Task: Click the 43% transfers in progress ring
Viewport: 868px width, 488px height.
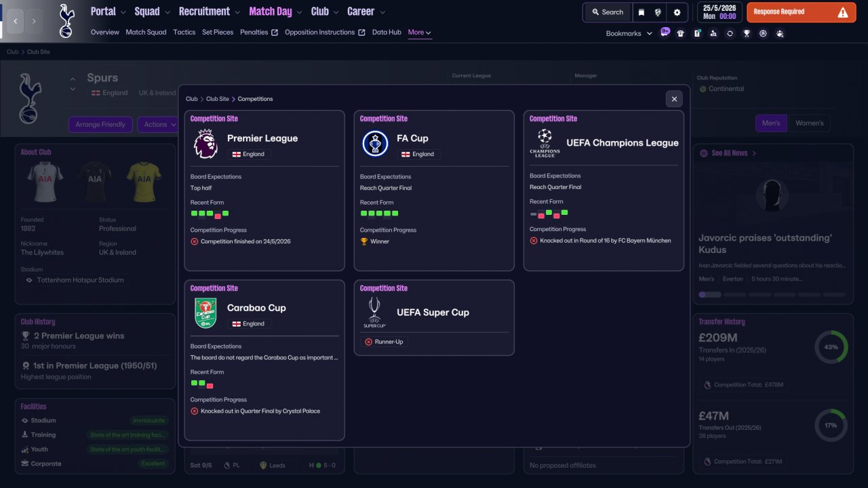Action: (x=831, y=347)
